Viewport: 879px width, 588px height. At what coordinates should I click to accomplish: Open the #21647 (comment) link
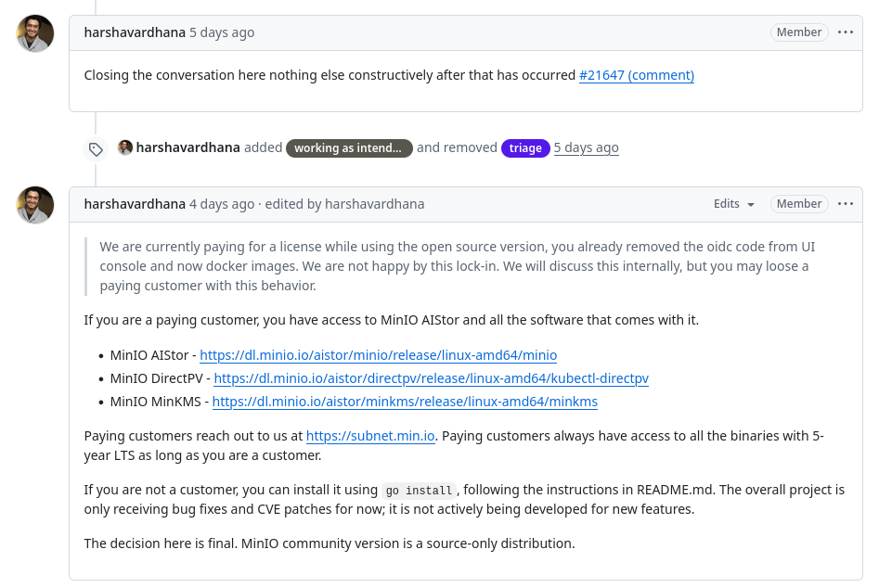click(x=636, y=75)
